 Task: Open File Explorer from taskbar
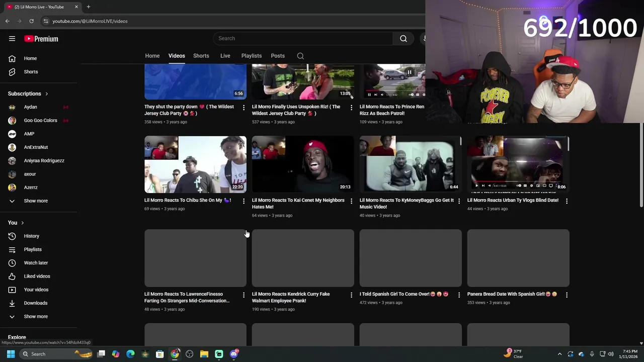(x=204, y=354)
